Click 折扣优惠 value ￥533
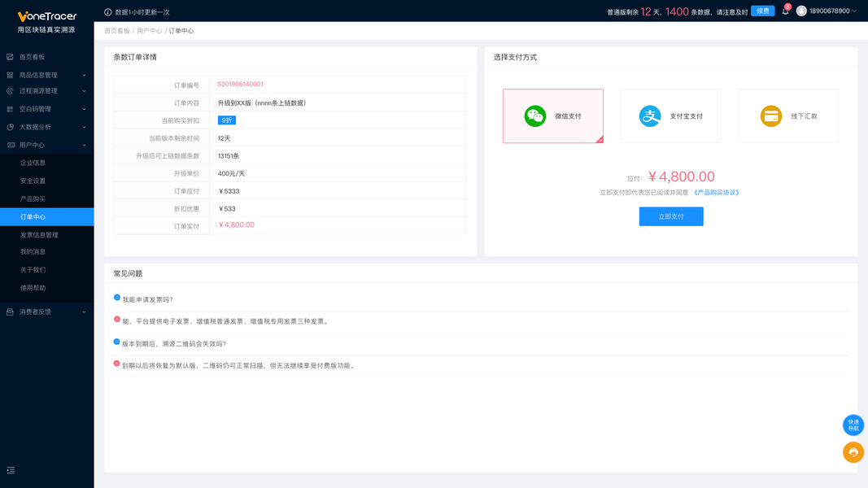 coord(227,209)
